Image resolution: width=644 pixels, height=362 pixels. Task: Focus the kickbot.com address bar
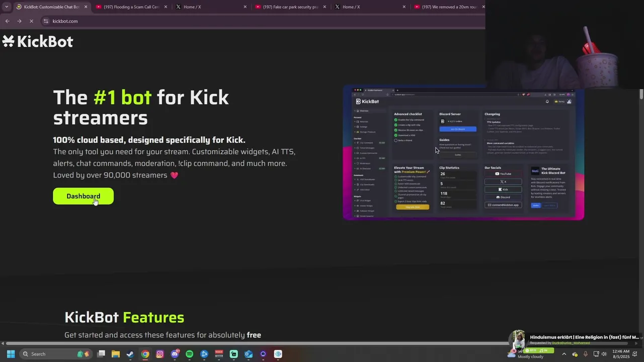pyautogui.click(x=262, y=21)
